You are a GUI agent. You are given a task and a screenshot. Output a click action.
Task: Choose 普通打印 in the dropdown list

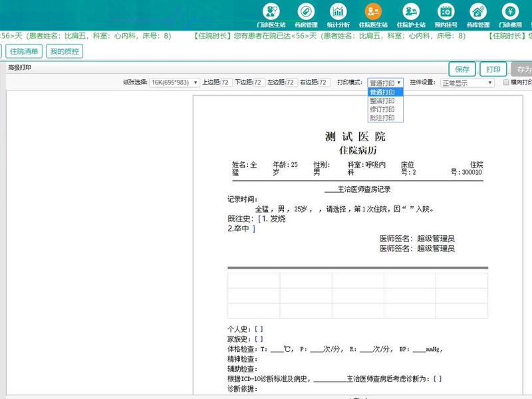pos(386,92)
